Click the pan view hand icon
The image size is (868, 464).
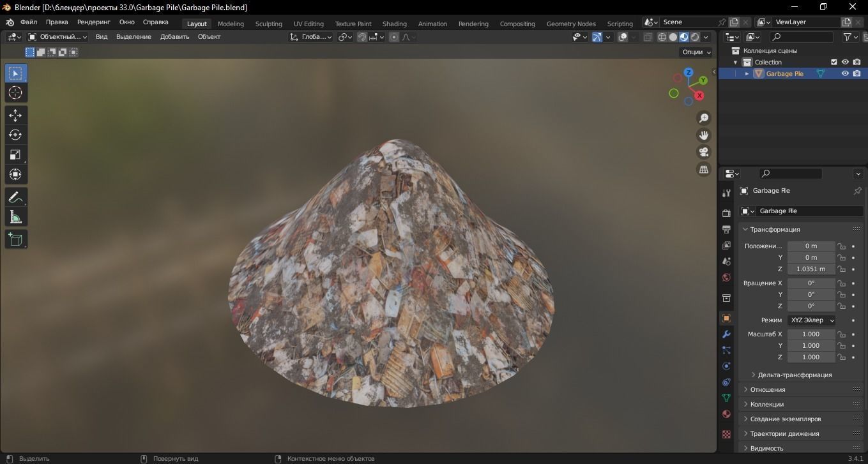click(704, 135)
